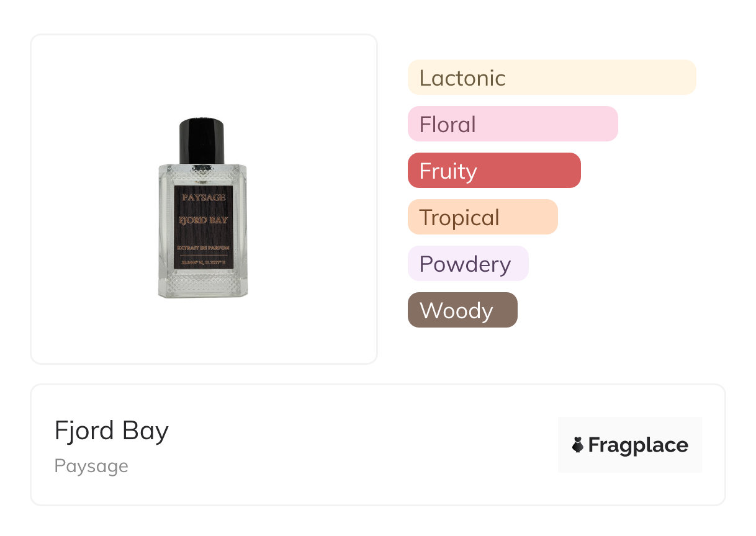Select the Floral accord bar

click(x=512, y=124)
